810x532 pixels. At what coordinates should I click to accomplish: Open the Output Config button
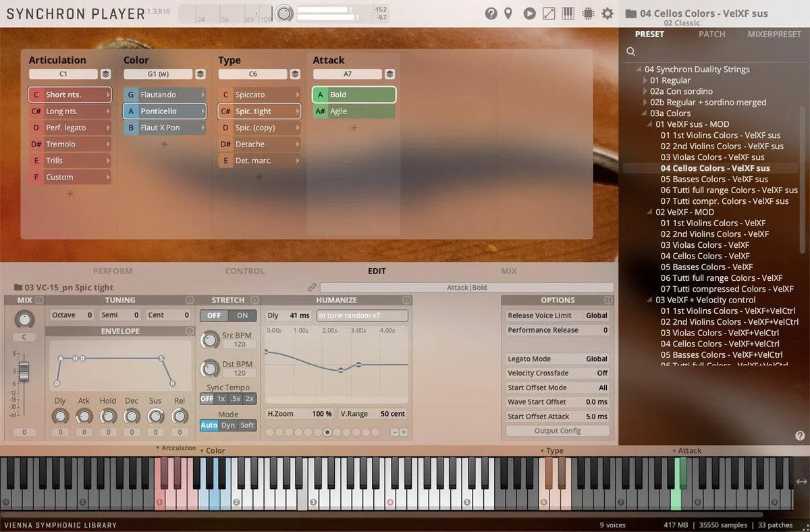(x=557, y=431)
